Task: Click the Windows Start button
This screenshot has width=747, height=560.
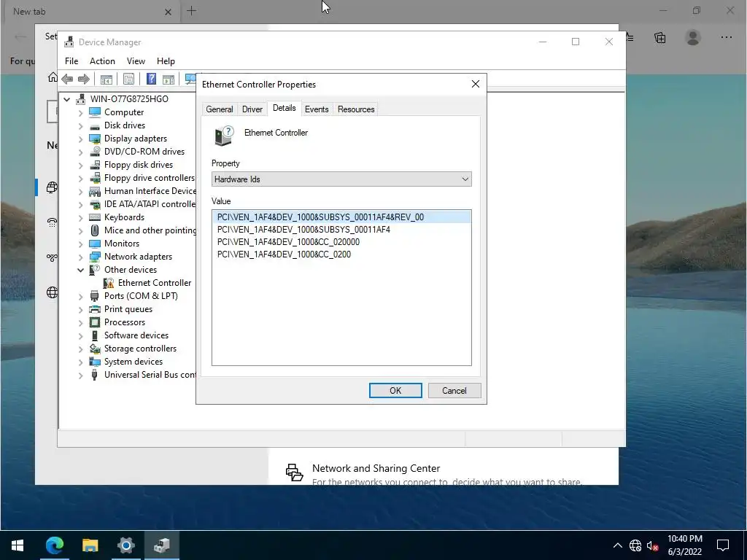Action: click(x=18, y=545)
